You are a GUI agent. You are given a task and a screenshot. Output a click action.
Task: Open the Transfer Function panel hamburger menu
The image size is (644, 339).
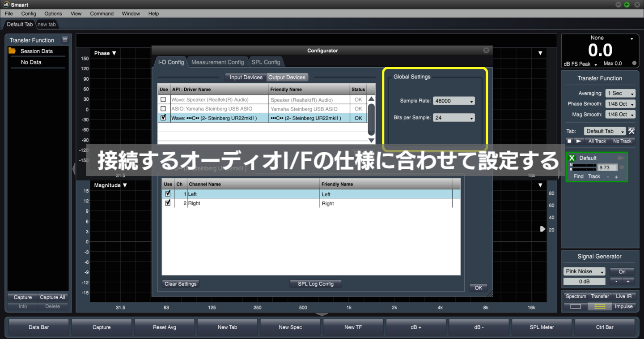(65, 39)
